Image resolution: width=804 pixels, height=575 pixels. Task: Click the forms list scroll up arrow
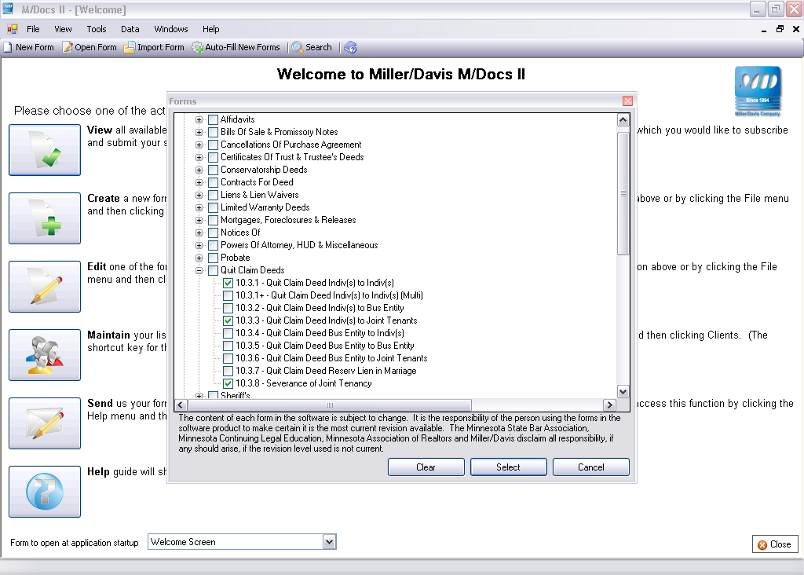click(623, 121)
